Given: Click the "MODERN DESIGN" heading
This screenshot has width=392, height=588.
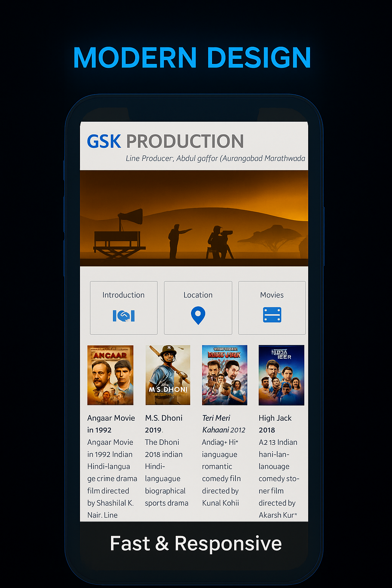Looking at the screenshot, I should pos(192,58).
